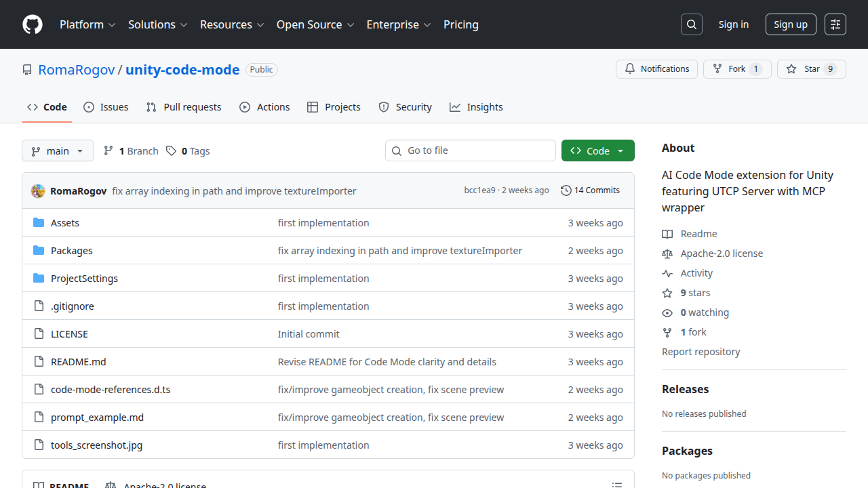Click the fork icon next to 1 fork
The height and width of the screenshot is (488, 868).
pyautogui.click(x=667, y=332)
